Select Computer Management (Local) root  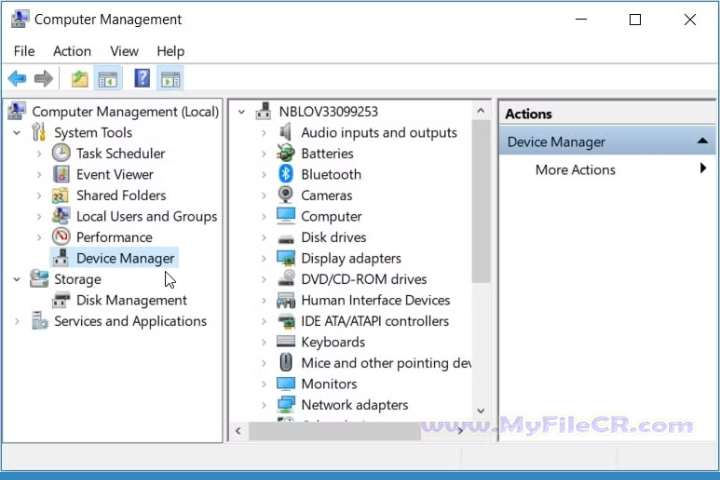click(125, 112)
